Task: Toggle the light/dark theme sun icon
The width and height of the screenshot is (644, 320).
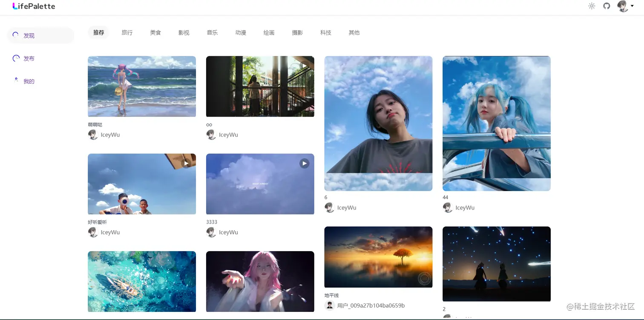Action: coord(592,6)
